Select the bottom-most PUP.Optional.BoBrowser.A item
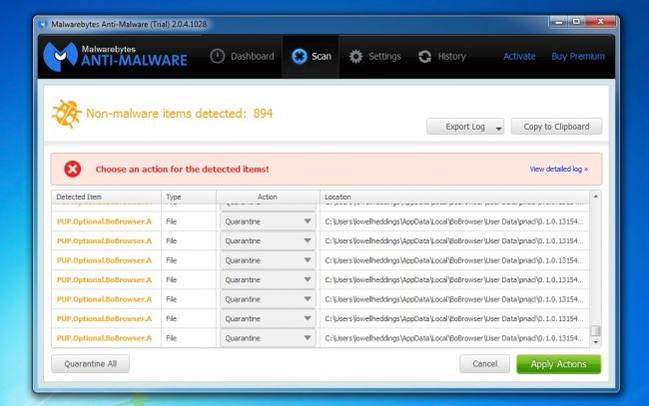The image size is (649, 406). (x=104, y=338)
